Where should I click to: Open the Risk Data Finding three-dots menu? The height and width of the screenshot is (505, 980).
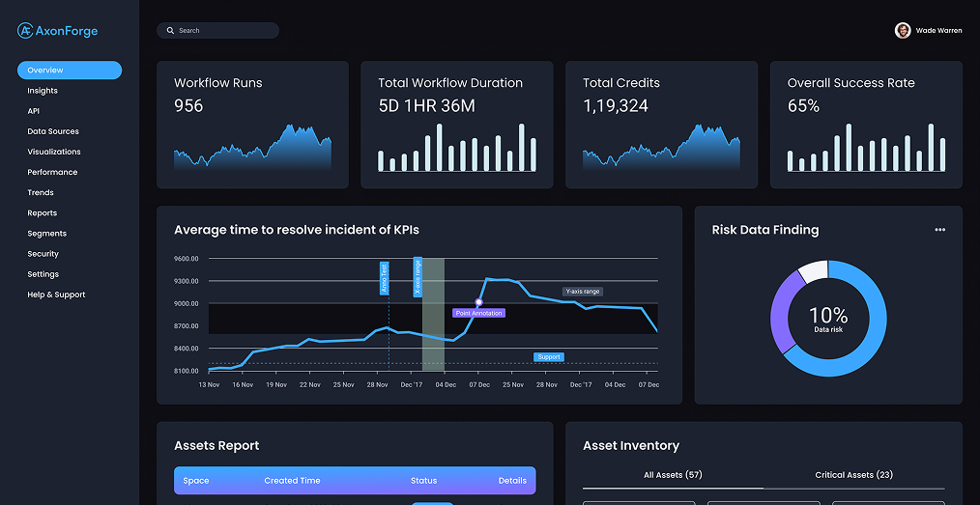click(939, 230)
